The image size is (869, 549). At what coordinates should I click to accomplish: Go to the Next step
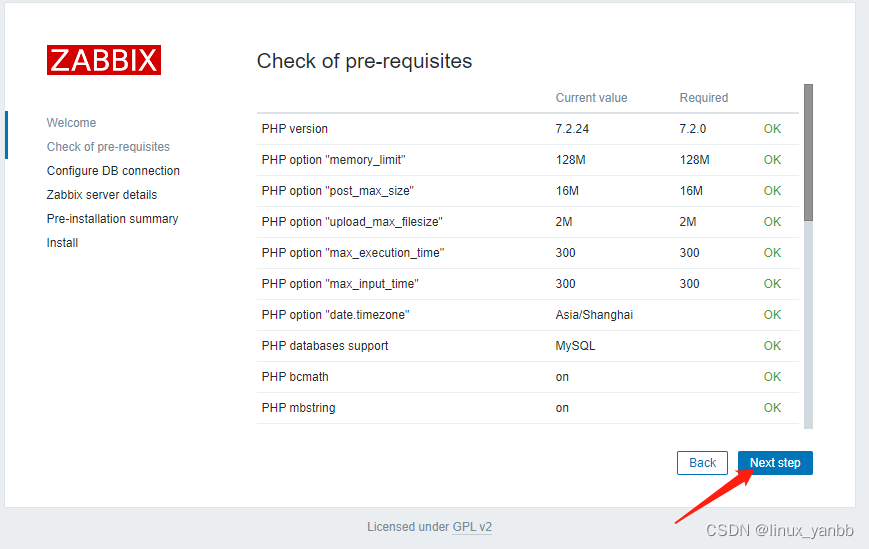(775, 463)
